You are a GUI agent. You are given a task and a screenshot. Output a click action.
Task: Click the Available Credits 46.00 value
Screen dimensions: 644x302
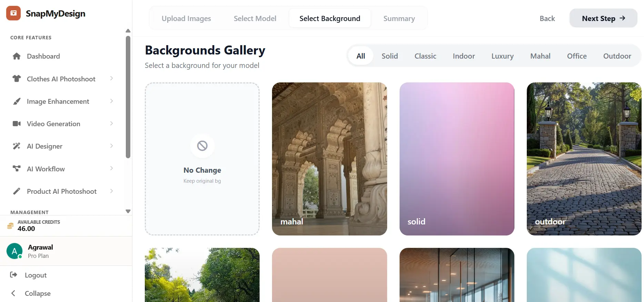26,229
